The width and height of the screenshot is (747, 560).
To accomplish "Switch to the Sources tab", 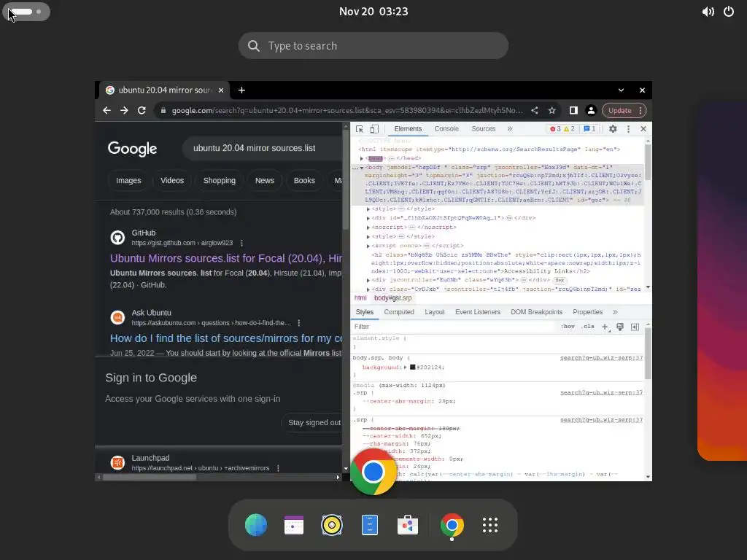I will pos(484,129).
